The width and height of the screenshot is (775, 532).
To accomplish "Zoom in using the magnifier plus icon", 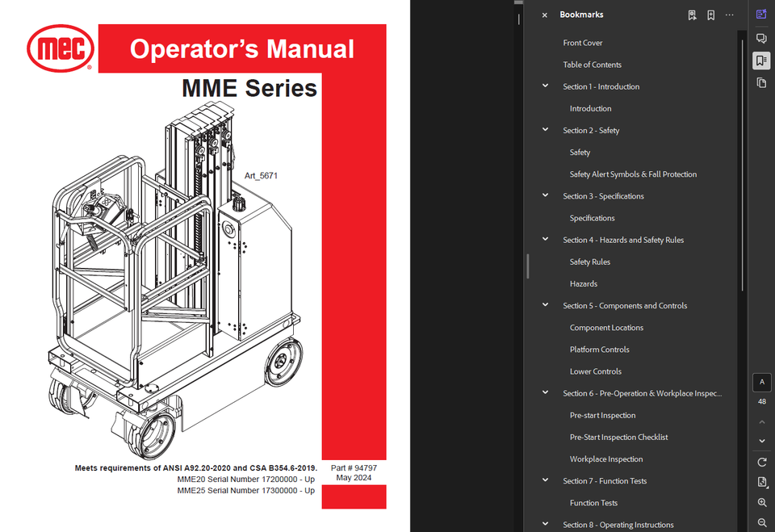I will (762, 502).
